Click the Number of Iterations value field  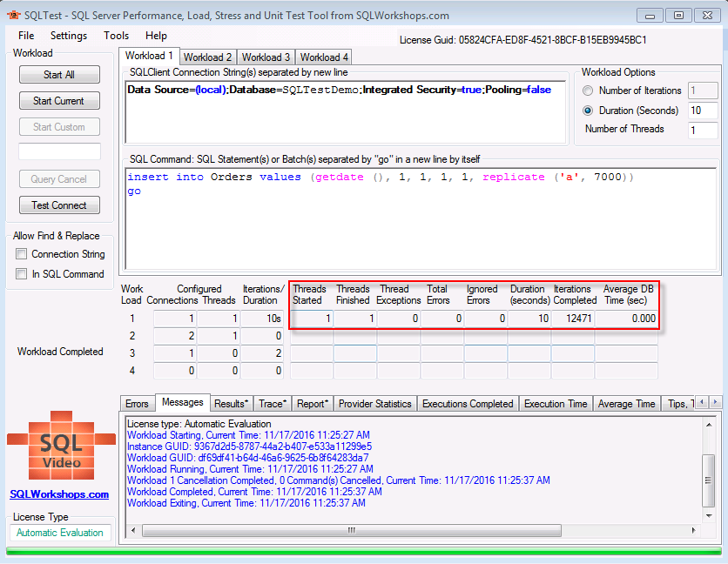pyautogui.click(x=703, y=91)
